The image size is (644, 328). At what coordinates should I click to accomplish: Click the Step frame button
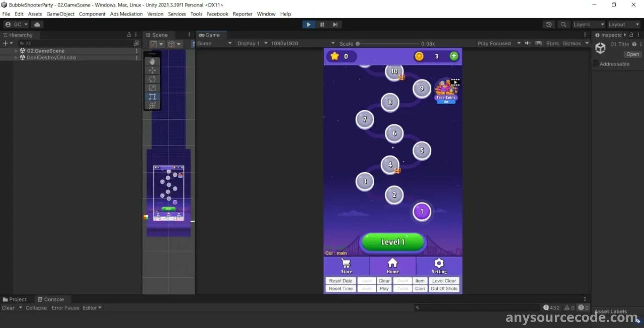click(x=335, y=24)
